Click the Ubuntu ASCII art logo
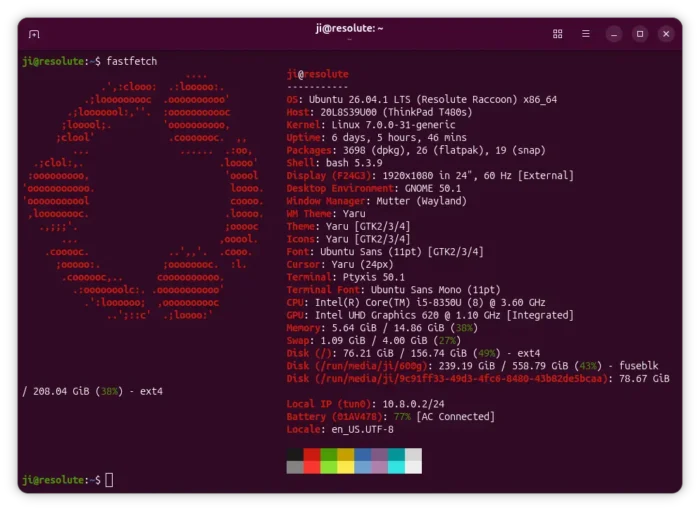The width and height of the screenshot is (700, 511). coord(143,195)
